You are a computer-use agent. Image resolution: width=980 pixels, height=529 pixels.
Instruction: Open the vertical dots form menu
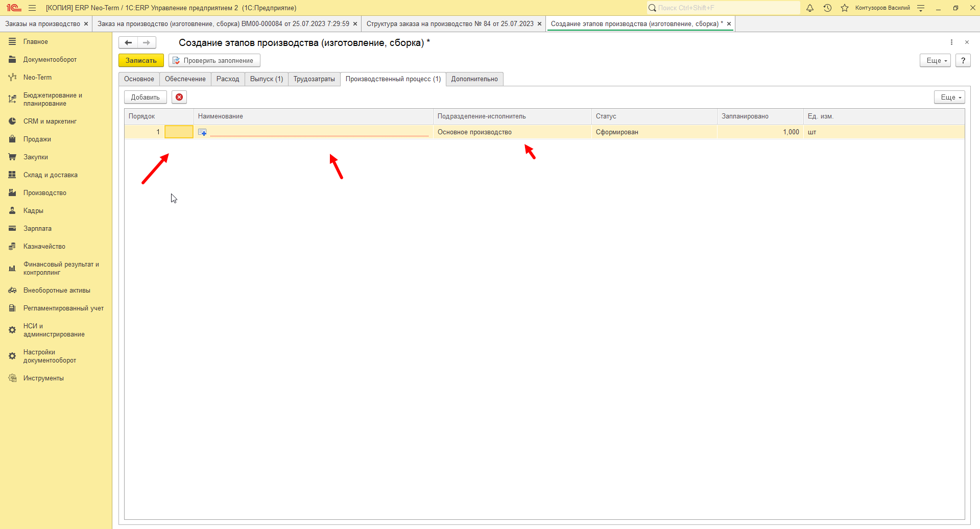click(951, 42)
